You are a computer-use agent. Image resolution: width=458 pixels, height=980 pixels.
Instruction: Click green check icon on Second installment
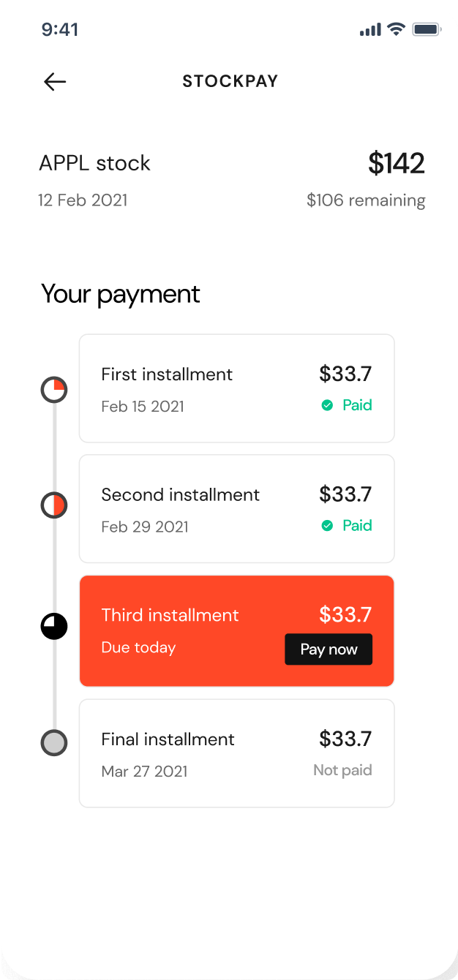pos(328,526)
